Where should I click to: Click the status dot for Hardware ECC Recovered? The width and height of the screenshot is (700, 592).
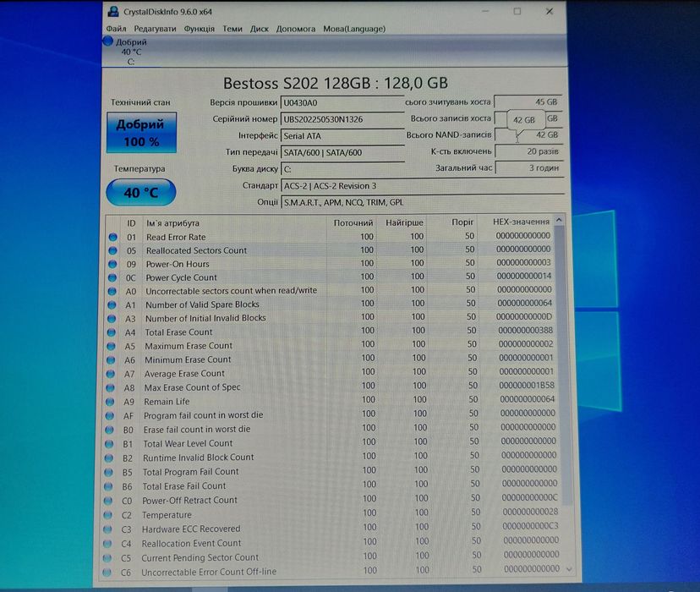coord(107,529)
